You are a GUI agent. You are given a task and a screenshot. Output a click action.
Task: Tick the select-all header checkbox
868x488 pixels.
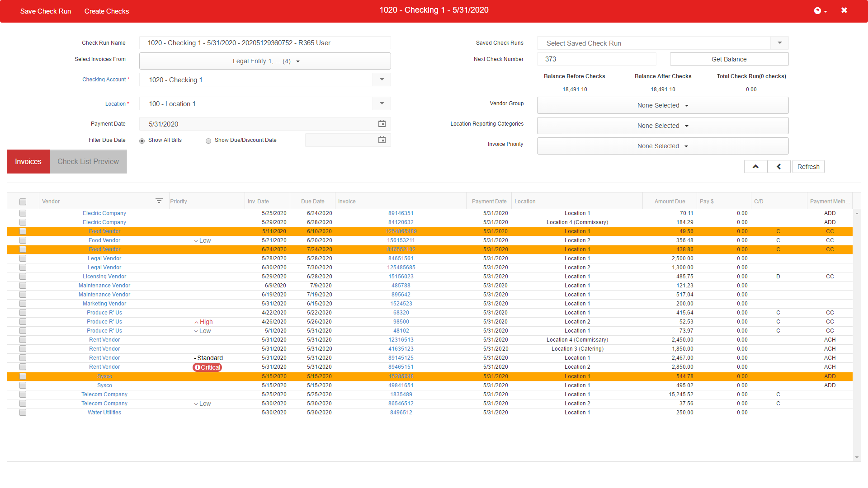[23, 202]
